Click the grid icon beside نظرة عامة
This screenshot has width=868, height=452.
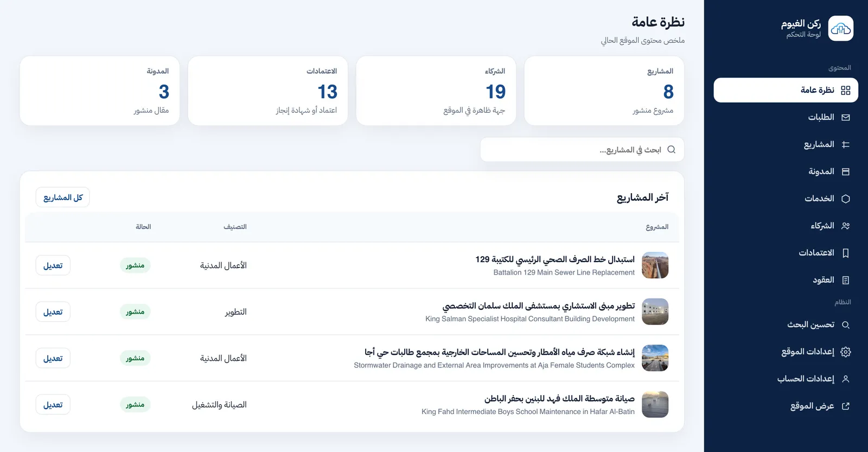tap(845, 90)
